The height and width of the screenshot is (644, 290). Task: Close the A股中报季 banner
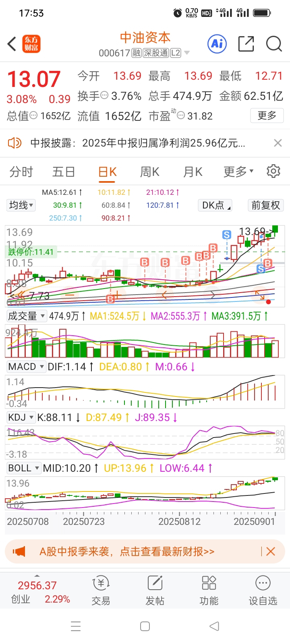(x=271, y=551)
